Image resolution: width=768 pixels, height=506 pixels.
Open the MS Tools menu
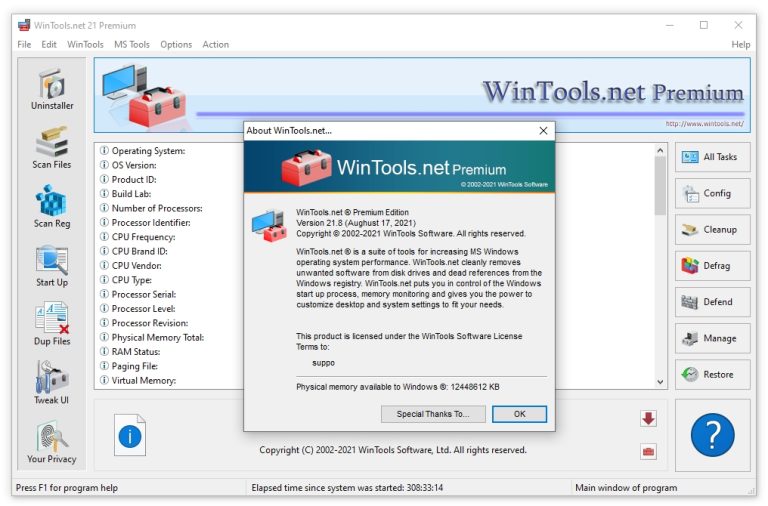click(x=131, y=45)
